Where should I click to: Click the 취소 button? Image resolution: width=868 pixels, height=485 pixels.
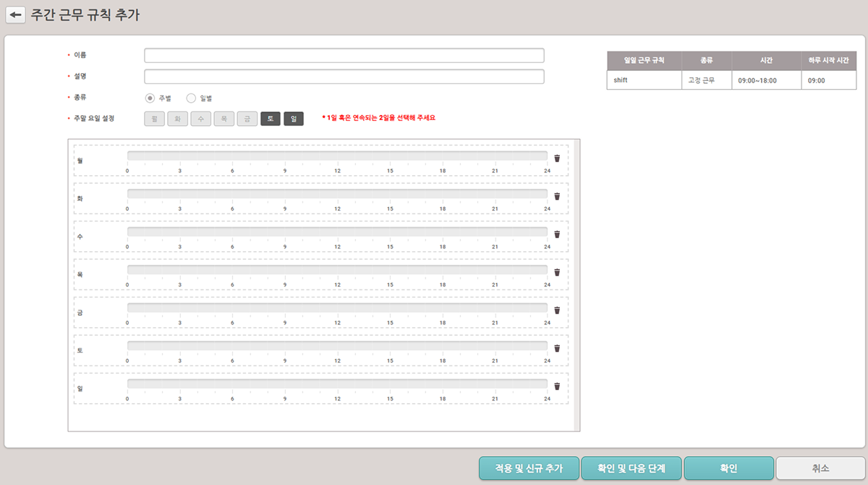click(820, 468)
